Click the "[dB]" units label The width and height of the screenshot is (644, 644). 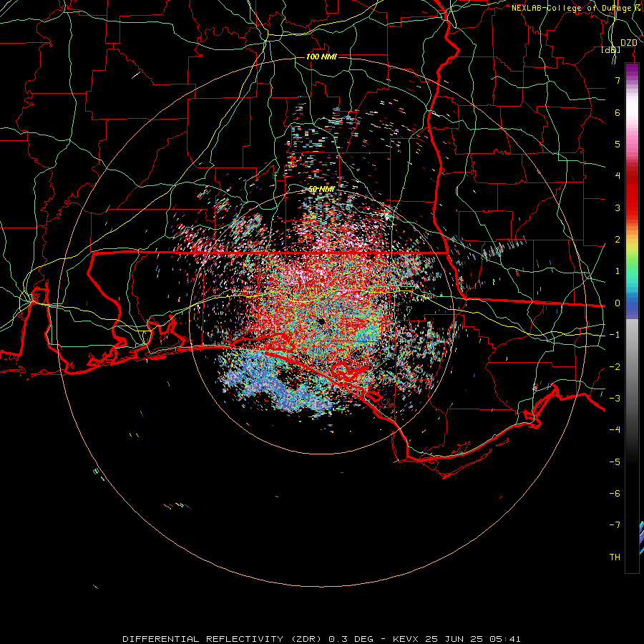coord(611,50)
